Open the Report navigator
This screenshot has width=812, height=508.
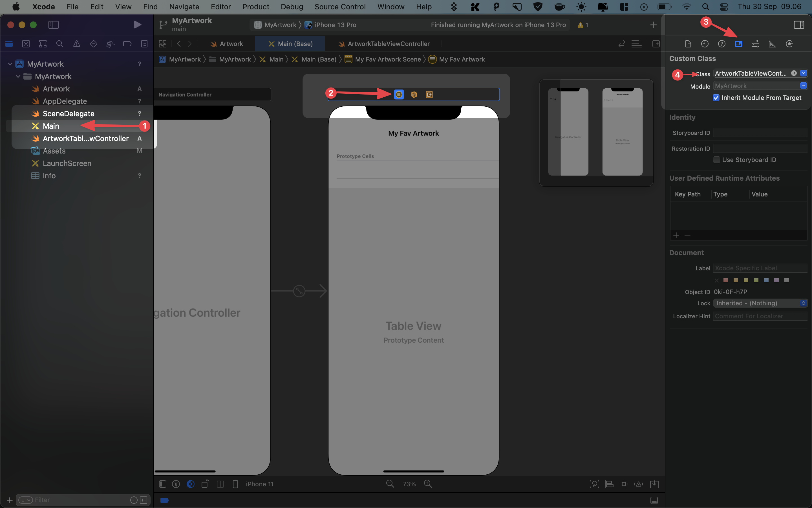click(144, 44)
